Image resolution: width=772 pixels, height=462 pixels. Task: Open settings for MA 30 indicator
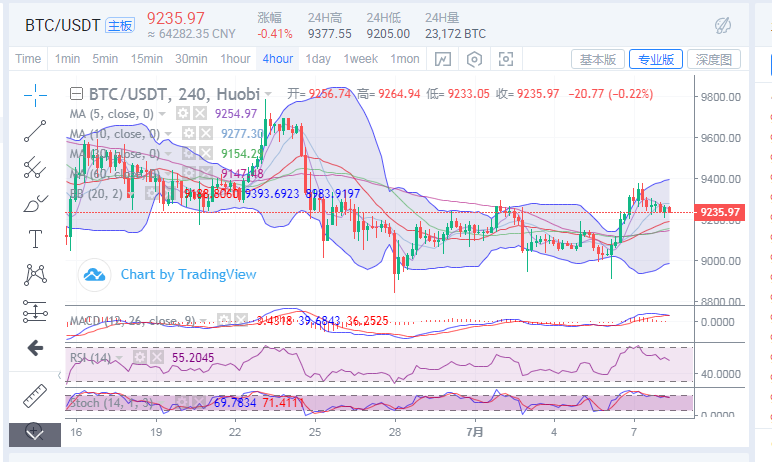pyautogui.click(x=189, y=153)
